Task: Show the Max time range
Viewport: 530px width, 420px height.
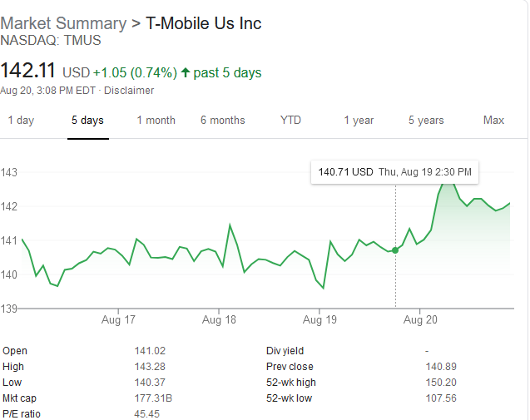Action: 493,121
